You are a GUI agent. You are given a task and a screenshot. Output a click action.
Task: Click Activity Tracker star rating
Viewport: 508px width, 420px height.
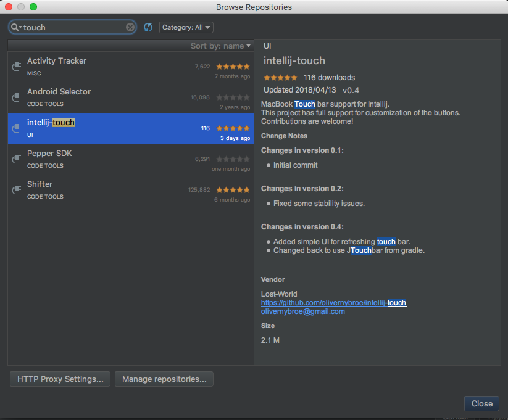[233, 67]
